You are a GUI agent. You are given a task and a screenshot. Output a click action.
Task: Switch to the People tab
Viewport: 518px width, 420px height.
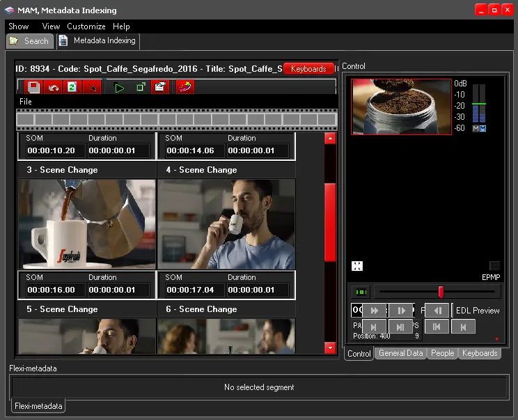pos(442,354)
